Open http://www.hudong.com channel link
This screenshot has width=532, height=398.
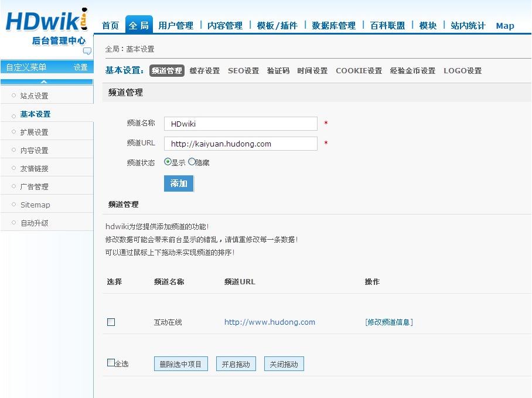point(270,322)
